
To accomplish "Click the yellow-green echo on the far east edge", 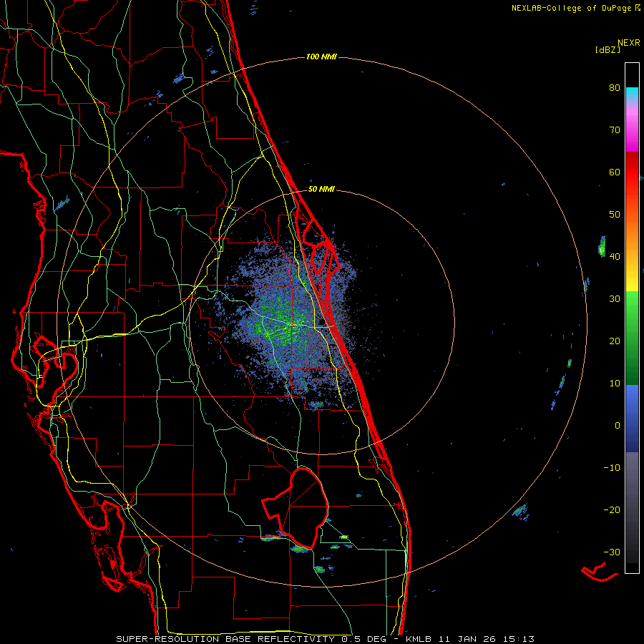I will click(x=602, y=247).
